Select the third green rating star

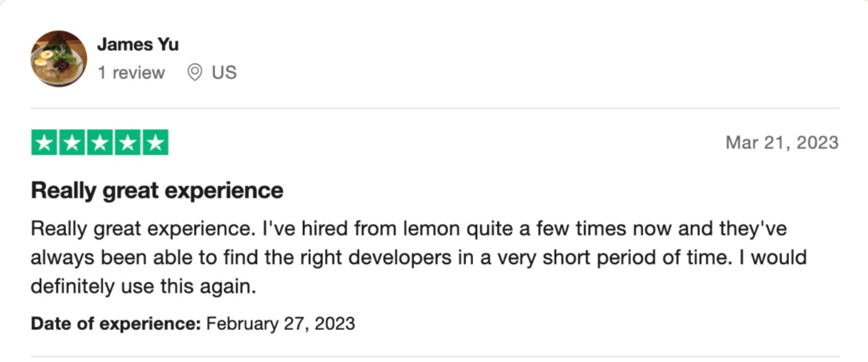point(100,143)
